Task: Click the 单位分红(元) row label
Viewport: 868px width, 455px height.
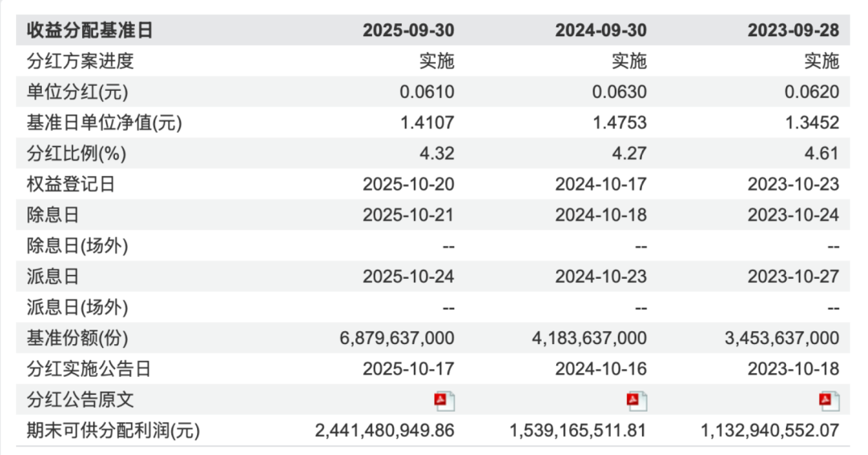Action: point(79,92)
